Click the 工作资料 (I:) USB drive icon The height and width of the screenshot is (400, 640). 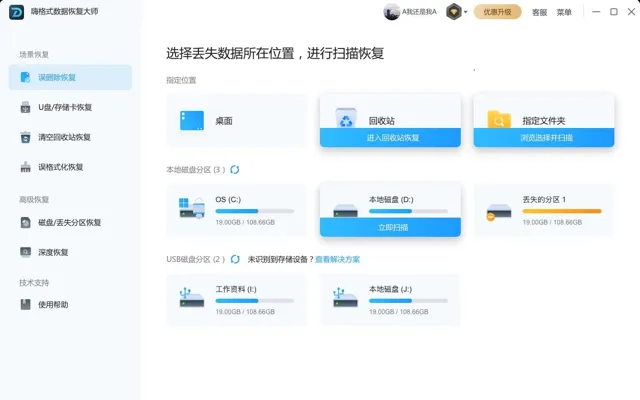[191, 298]
